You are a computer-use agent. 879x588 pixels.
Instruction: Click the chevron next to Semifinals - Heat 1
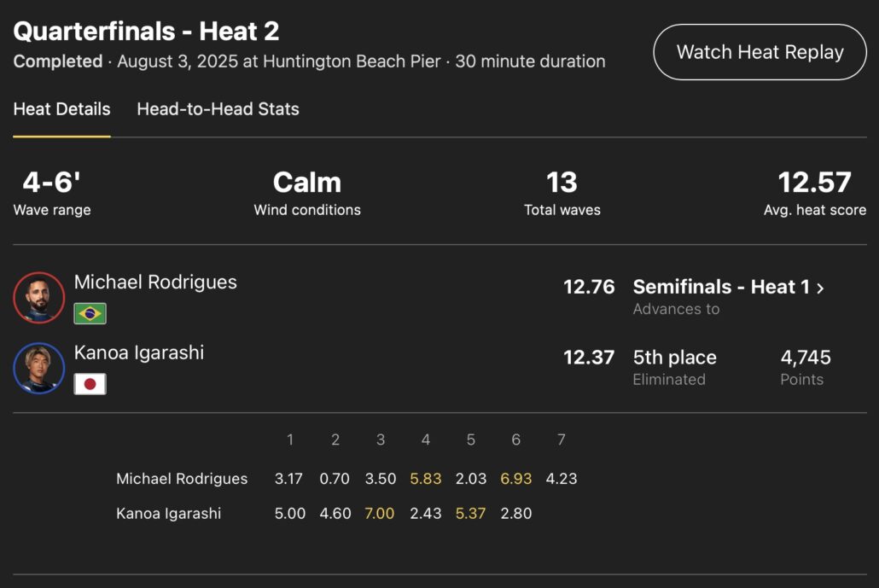[821, 288]
